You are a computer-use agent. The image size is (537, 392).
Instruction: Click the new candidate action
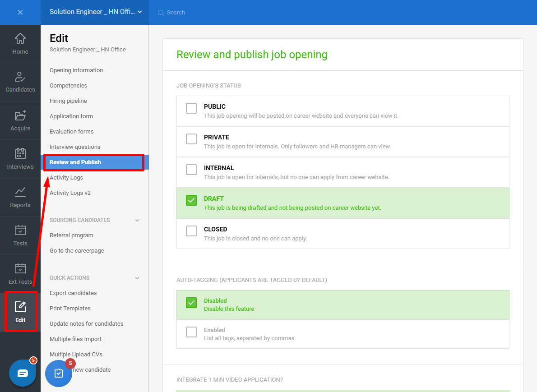(x=92, y=370)
